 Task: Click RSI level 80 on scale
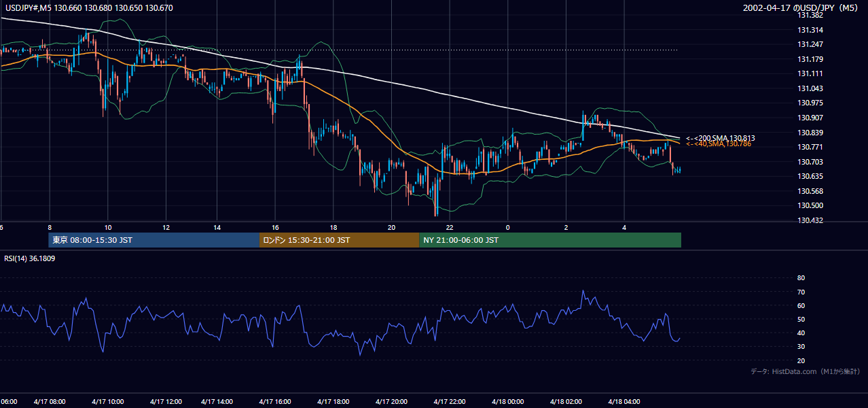click(x=801, y=278)
